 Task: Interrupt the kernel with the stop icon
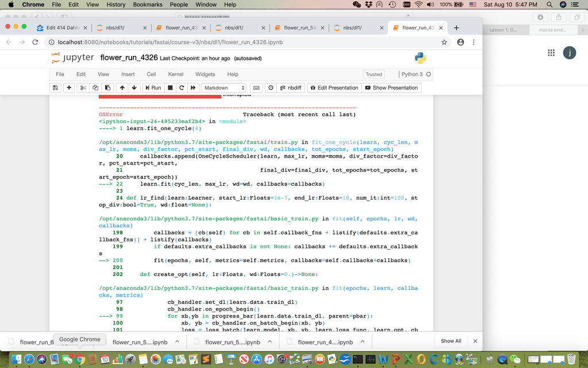click(x=171, y=88)
